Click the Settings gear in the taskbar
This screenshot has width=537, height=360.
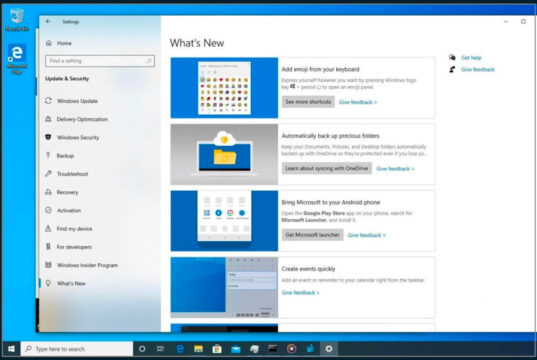[x=329, y=349]
